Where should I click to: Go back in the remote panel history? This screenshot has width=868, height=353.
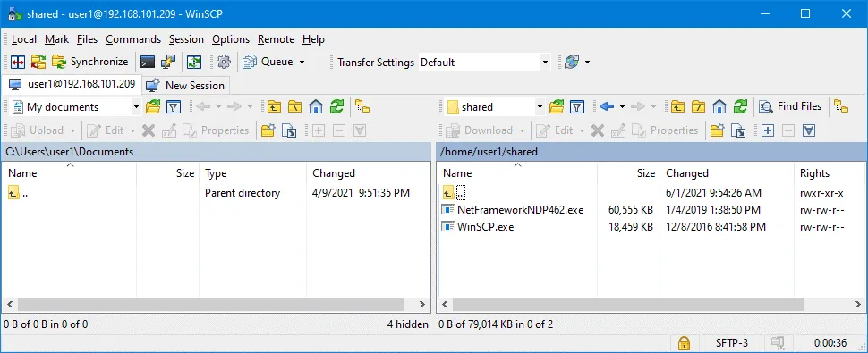point(607,106)
